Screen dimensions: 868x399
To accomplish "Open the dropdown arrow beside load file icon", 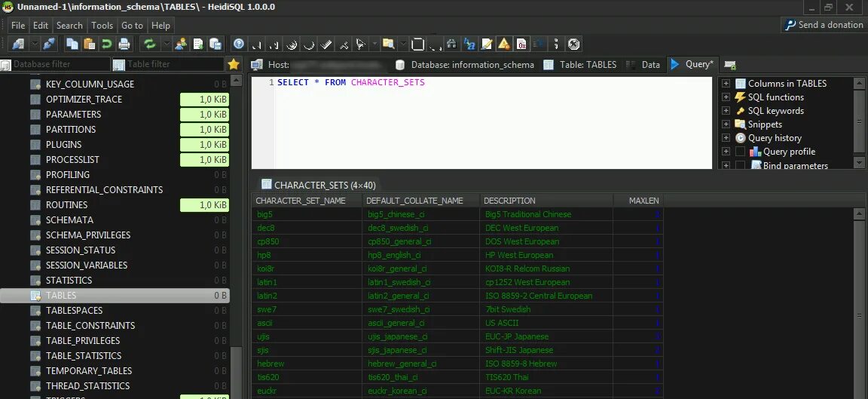I will point(403,45).
